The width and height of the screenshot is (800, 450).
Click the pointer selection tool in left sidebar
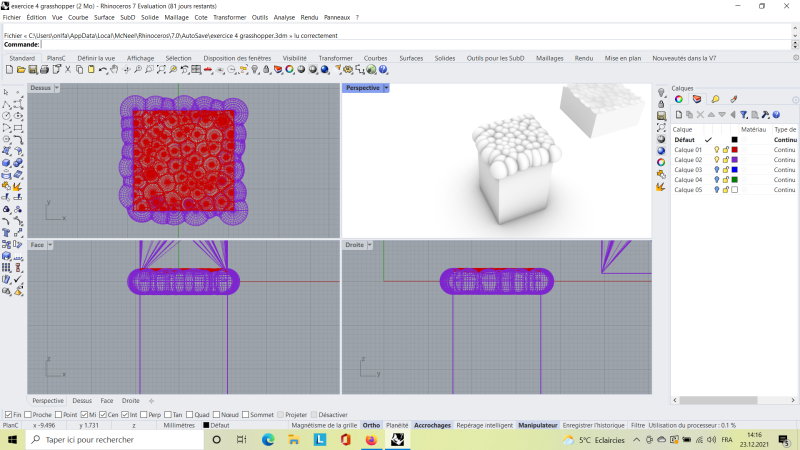(7, 93)
